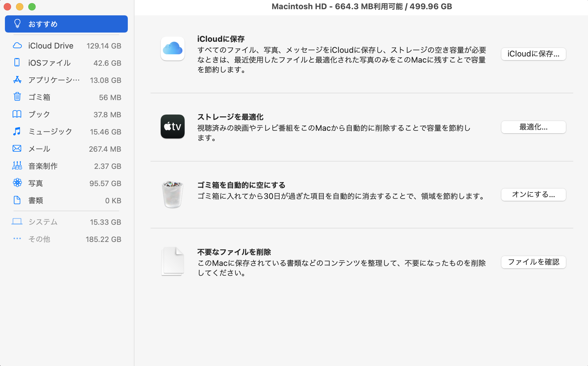Click the open book icon for ブック
This screenshot has height=366, width=588.
click(17, 114)
